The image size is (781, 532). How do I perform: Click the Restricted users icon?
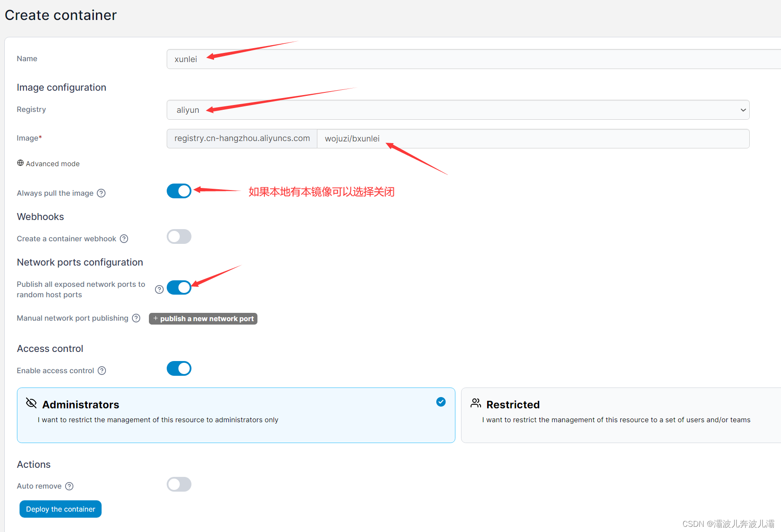point(476,404)
